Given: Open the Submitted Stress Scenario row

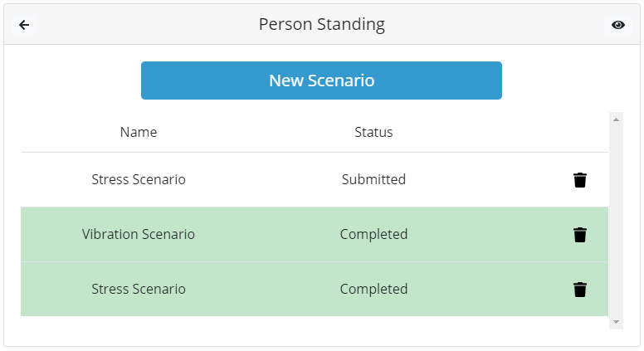Looking at the screenshot, I should [315, 179].
